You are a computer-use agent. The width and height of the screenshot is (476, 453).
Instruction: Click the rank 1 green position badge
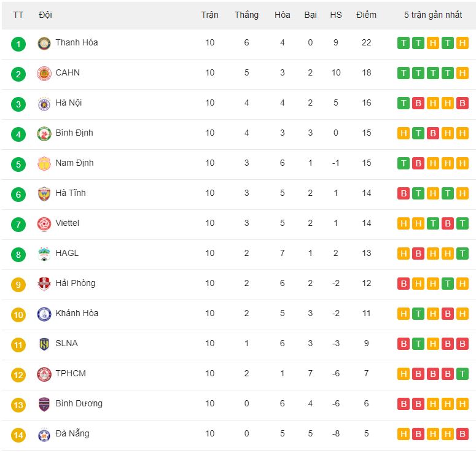pos(18,44)
